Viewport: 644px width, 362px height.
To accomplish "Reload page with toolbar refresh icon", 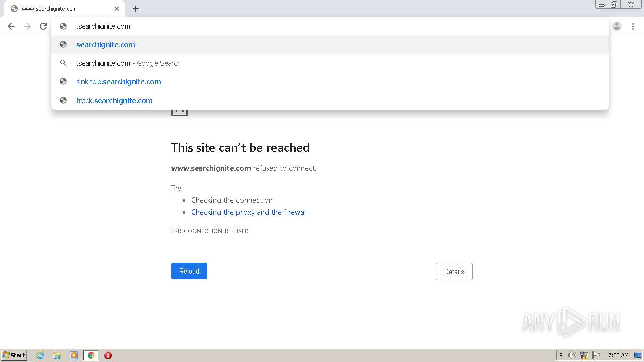I will point(43,26).
